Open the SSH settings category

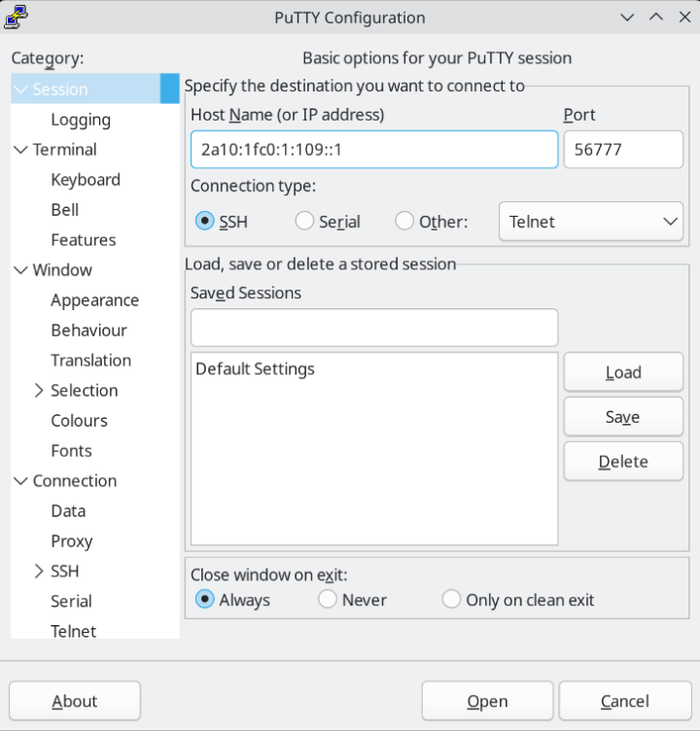point(65,572)
